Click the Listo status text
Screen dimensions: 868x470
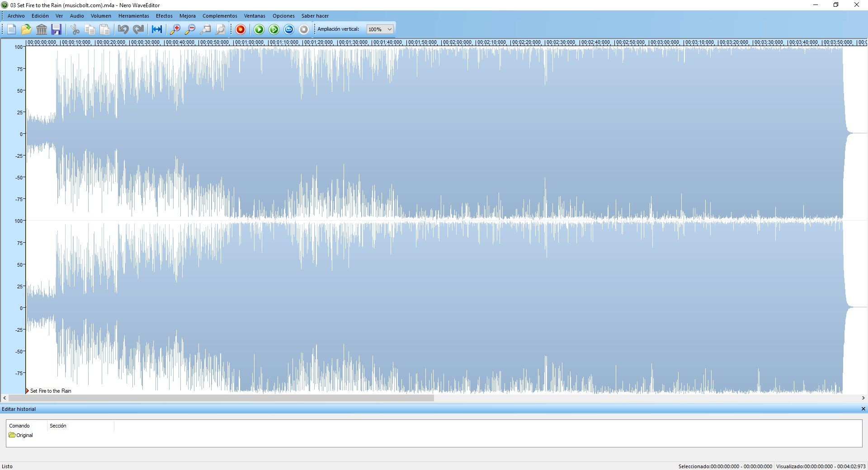(7, 466)
